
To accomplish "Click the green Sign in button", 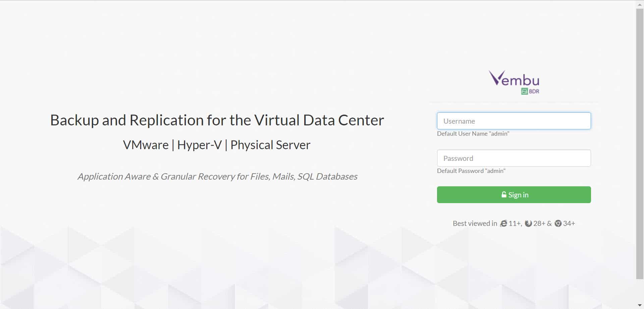I will tap(514, 195).
